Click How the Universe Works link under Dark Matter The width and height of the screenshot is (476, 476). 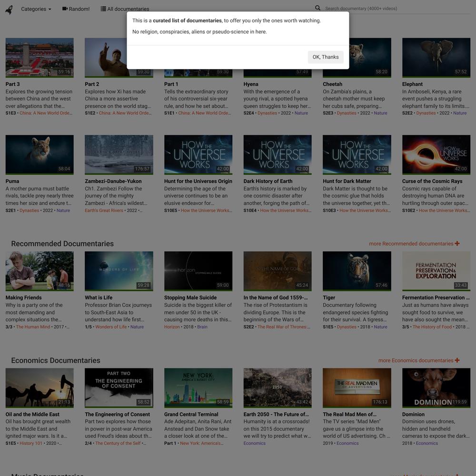click(365, 210)
